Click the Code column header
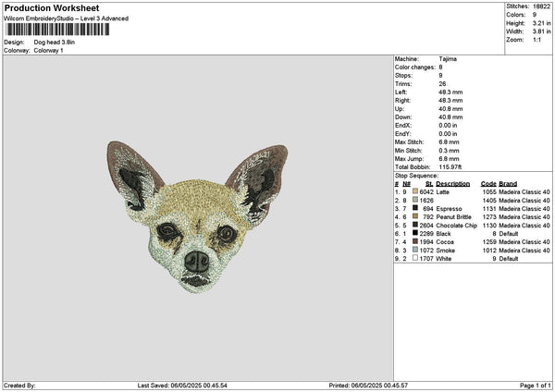This screenshot has width=555, height=392. 488,184
